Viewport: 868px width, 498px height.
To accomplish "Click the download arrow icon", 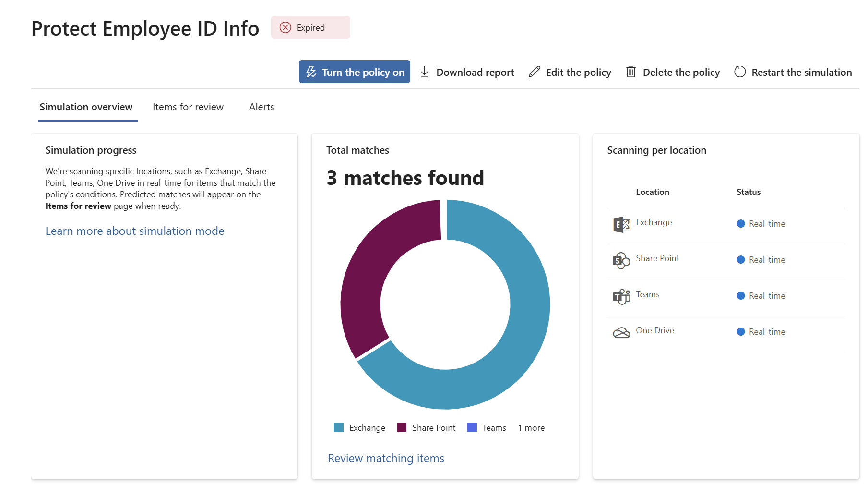I will (424, 72).
